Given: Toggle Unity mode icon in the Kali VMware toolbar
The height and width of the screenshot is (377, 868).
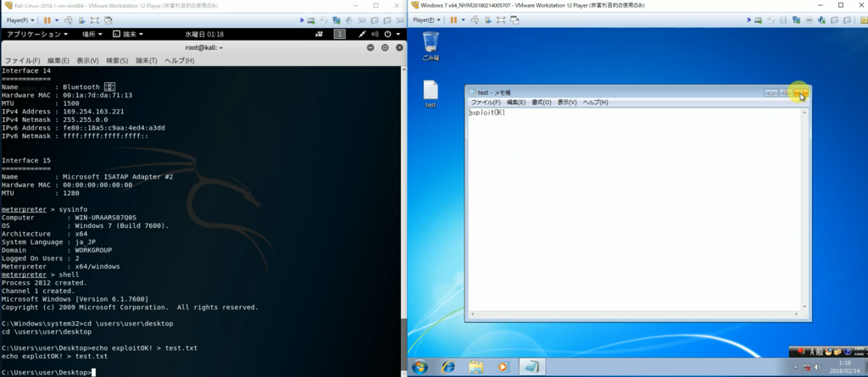Looking at the screenshot, I should [108, 20].
